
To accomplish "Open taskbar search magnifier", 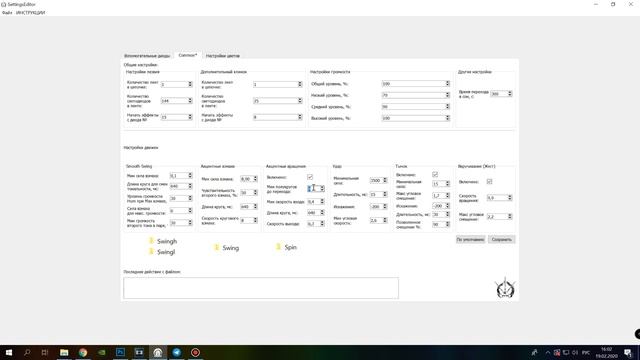I will [27, 352].
